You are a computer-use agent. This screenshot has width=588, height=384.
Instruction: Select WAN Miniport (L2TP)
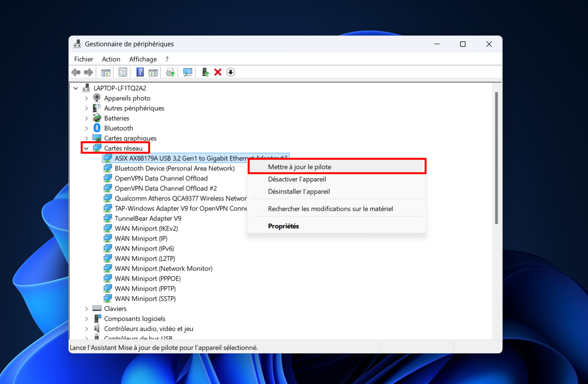tap(145, 258)
